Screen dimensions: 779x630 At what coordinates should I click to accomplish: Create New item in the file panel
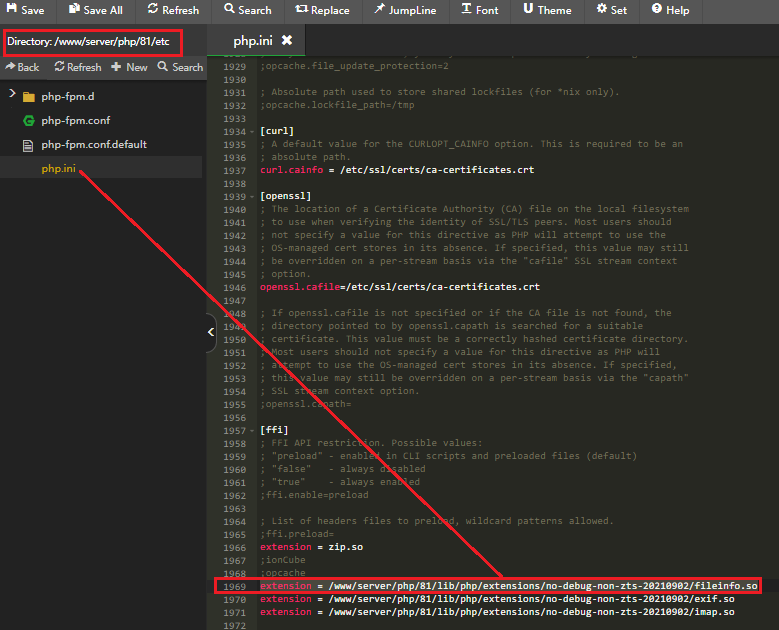click(129, 67)
